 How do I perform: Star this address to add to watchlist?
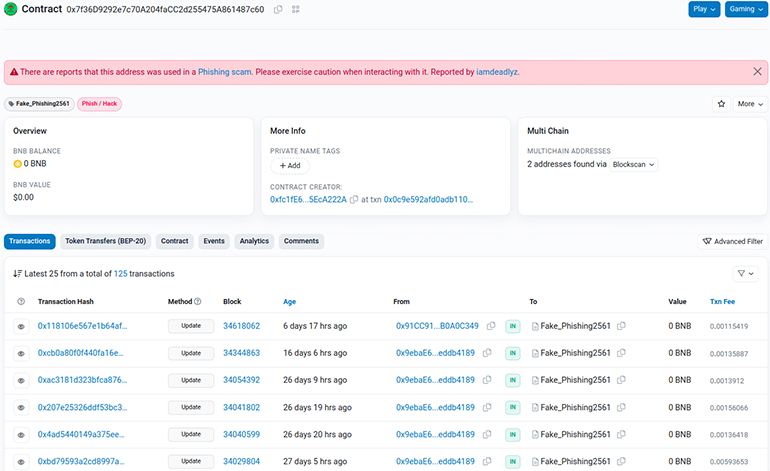point(720,104)
